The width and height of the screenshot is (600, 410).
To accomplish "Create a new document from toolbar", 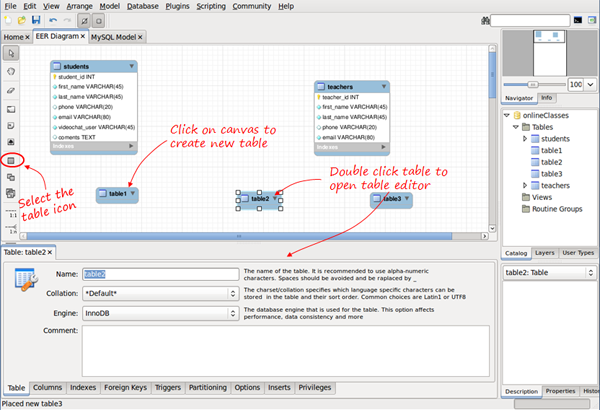I will pos(8,20).
